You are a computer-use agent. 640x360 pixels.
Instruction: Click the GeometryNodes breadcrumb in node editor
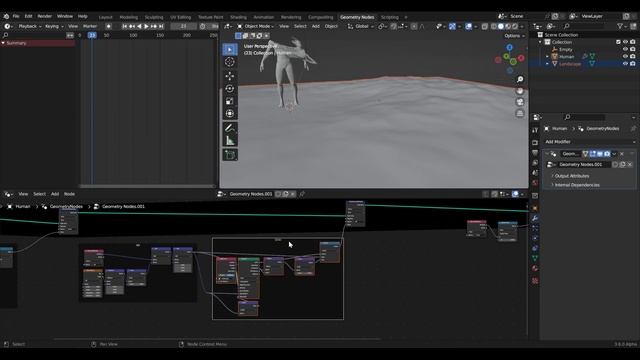[66, 207]
